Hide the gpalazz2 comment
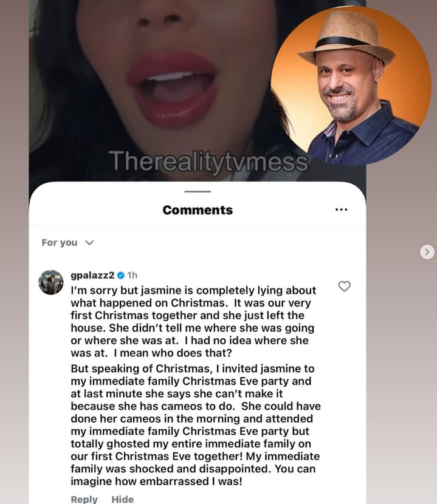The width and height of the screenshot is (437, 504). (123, 499)
